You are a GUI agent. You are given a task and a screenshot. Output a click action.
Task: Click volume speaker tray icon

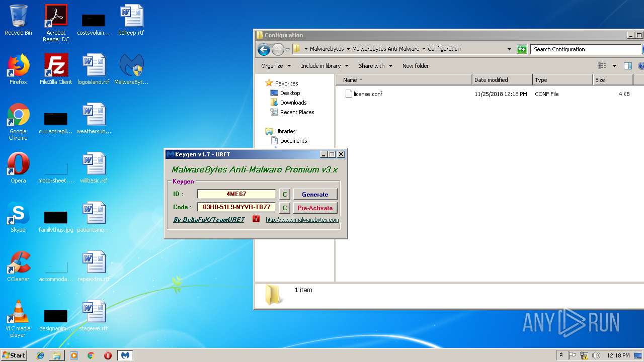pos(596,355)
